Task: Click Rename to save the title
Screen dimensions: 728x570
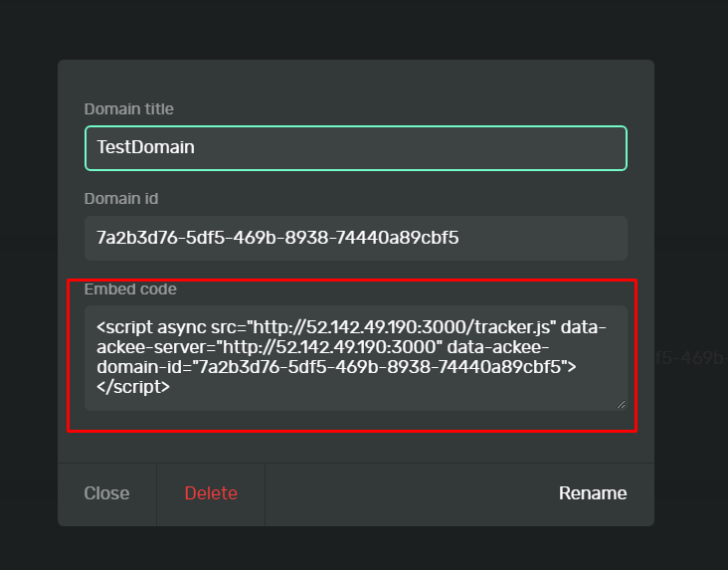Action: point(593,493)
